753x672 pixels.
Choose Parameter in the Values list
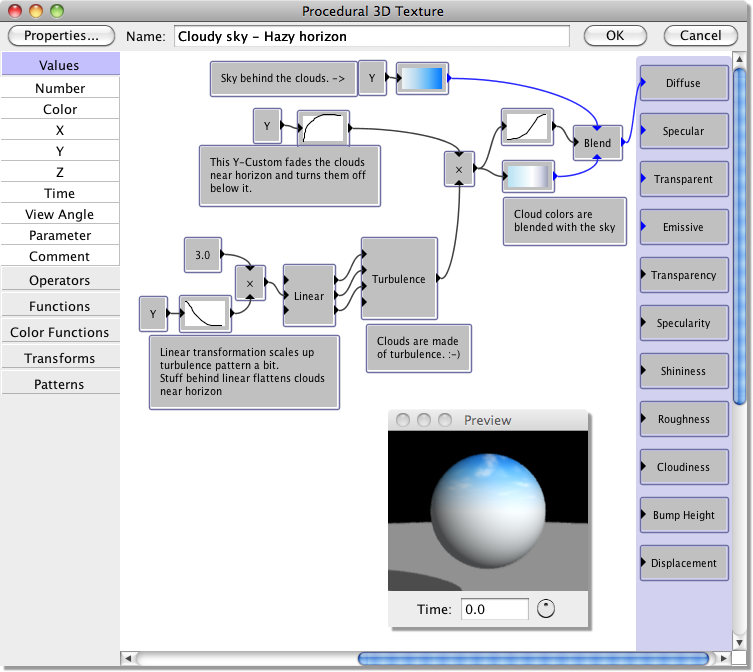[60, 235]
